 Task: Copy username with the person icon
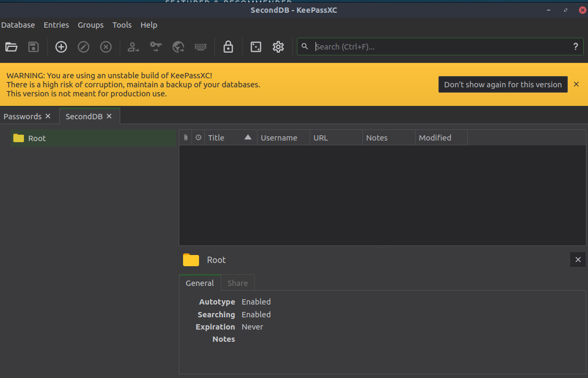point(133,47)
